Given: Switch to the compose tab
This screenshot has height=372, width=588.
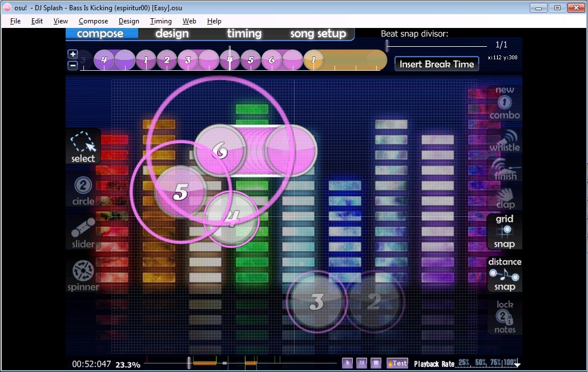Looking at the screenshot, I should tap(100, 33).
